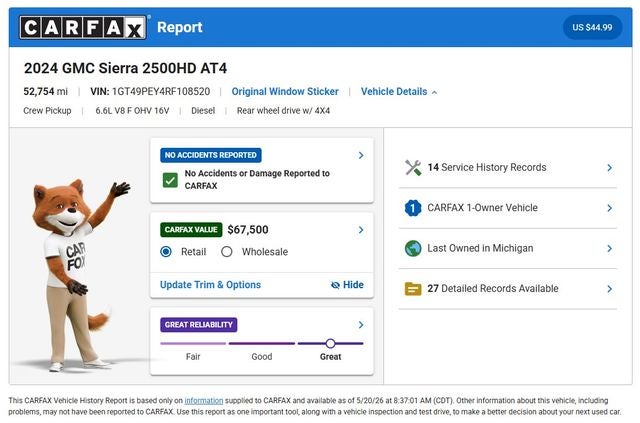
Task: Click the reliability slider handle at Great
Action: (x=331, y=343)
